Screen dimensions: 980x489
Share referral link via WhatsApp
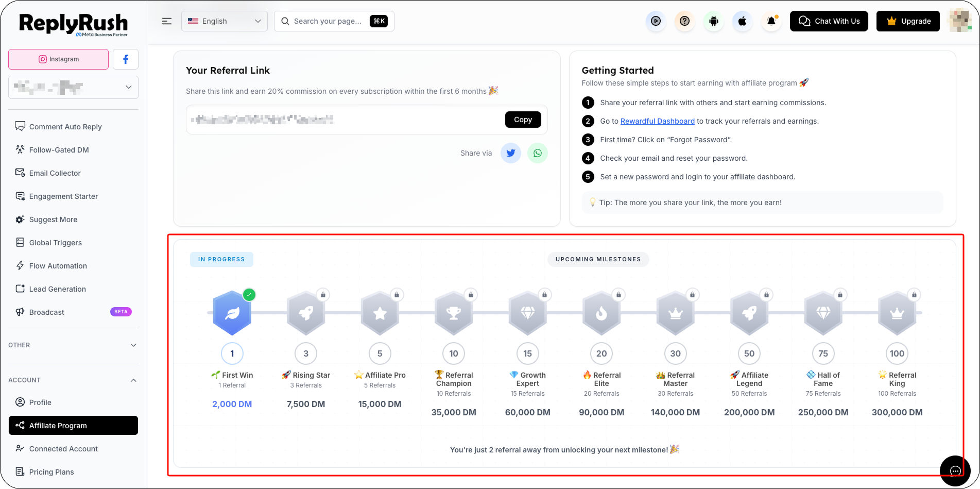[x=538, y=153]
